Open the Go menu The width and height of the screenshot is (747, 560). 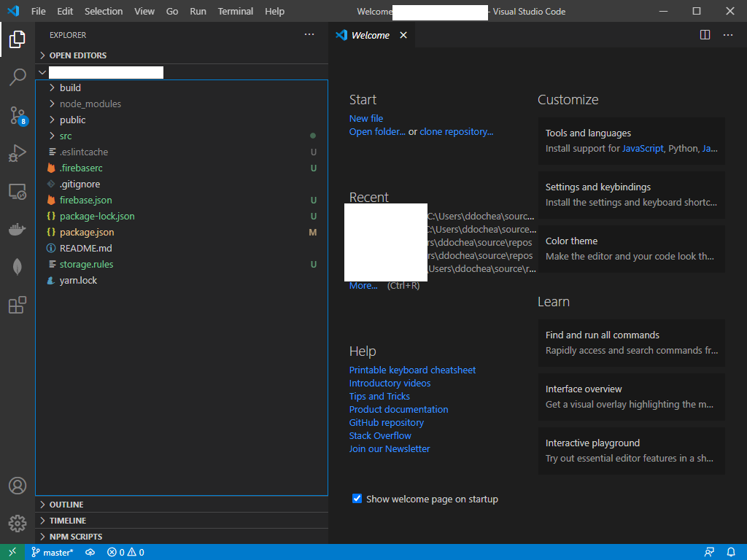(x=172, y=11)
